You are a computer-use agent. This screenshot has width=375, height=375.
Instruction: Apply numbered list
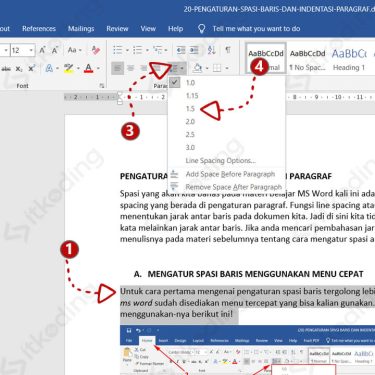point(137,50)
